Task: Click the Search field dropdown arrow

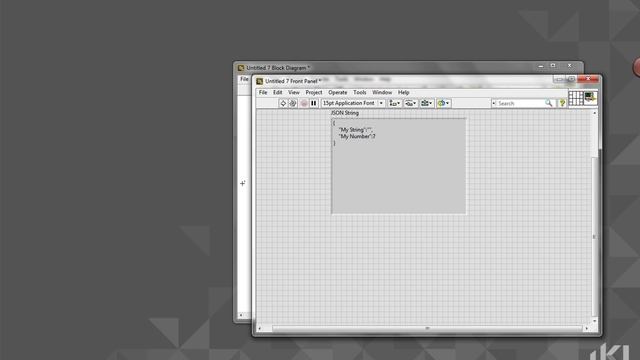Action: coord(493,104)
